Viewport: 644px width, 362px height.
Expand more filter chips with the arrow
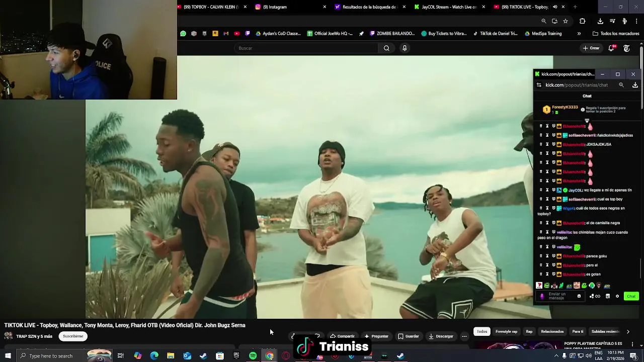(628, 332)
